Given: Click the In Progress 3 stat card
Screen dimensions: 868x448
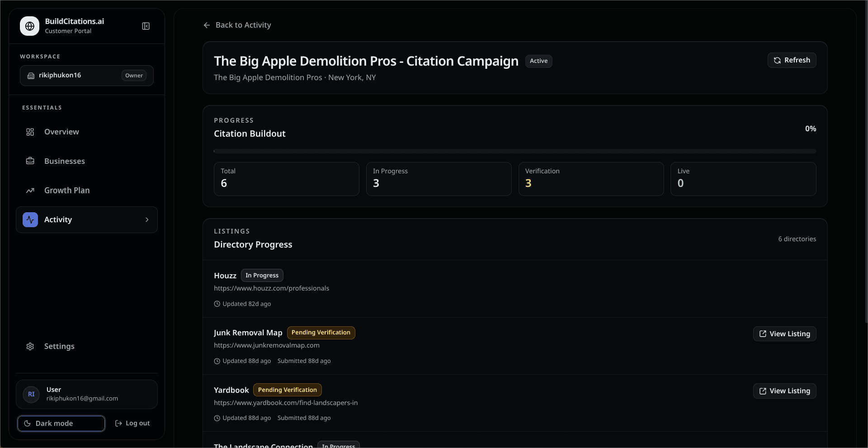Looking at the screenshot, I should pos(439,179).
